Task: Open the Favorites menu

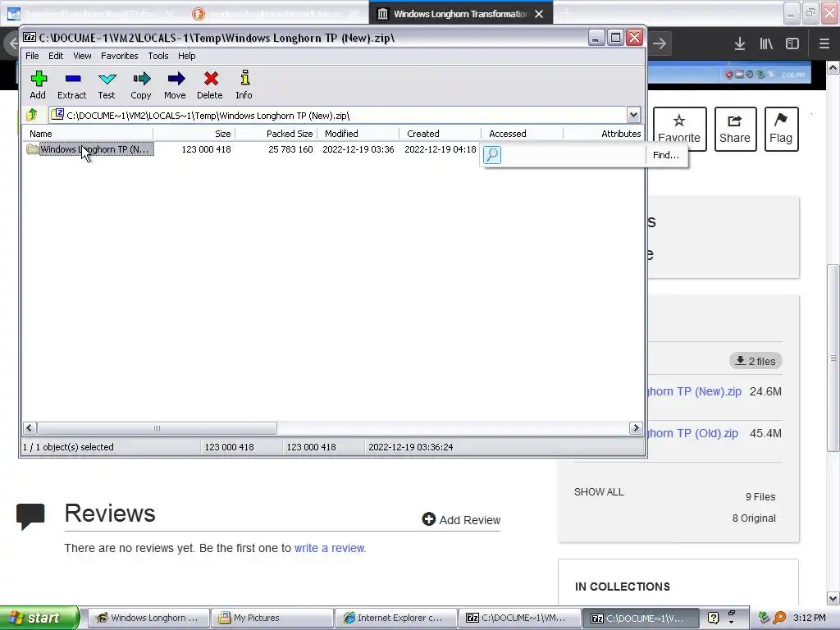Action: click(x=120, y=56)
